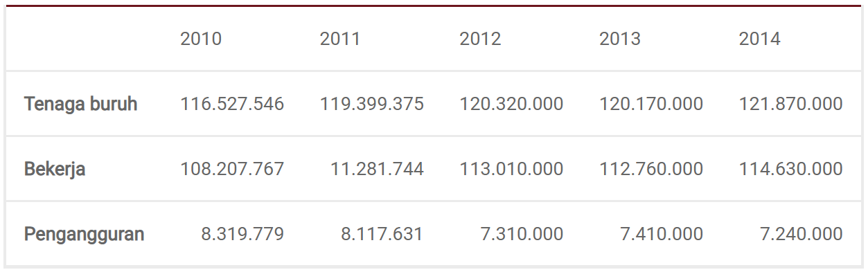This screenshot has width=868, height=272.
Task: Select the Bekerja row label
Action: click(x=55, y=169)
